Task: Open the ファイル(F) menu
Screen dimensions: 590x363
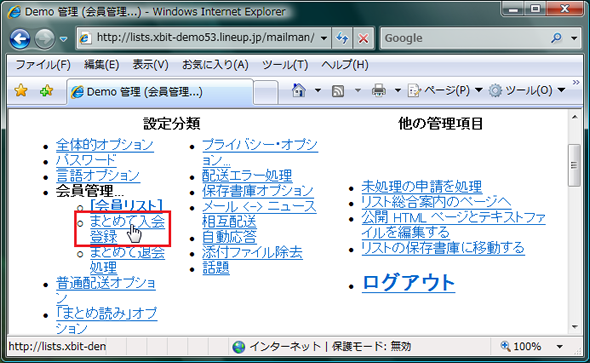Action: point(43,65)
